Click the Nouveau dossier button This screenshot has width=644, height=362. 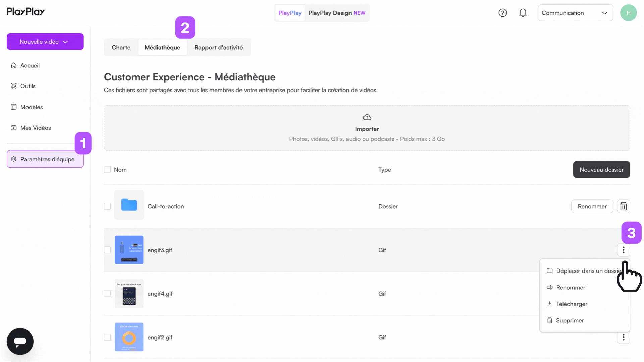coord(601,170)
